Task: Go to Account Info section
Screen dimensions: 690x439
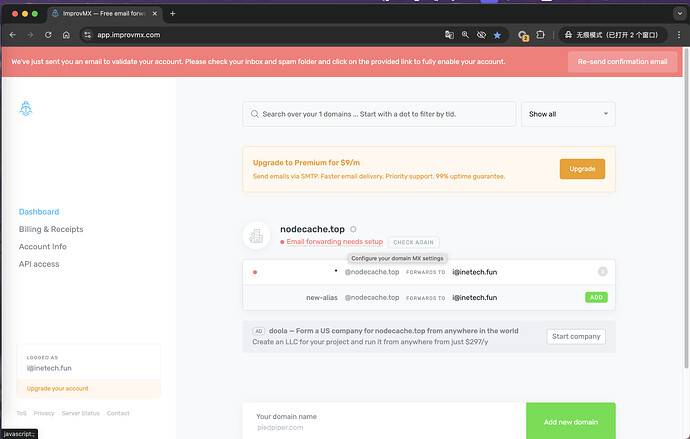Action: (x=43, y=247)
